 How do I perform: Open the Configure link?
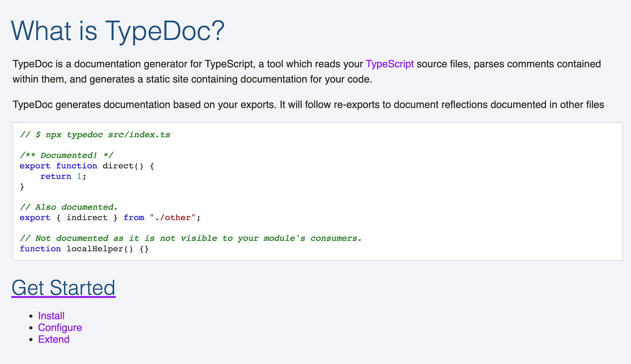click(x=60, y=327)
